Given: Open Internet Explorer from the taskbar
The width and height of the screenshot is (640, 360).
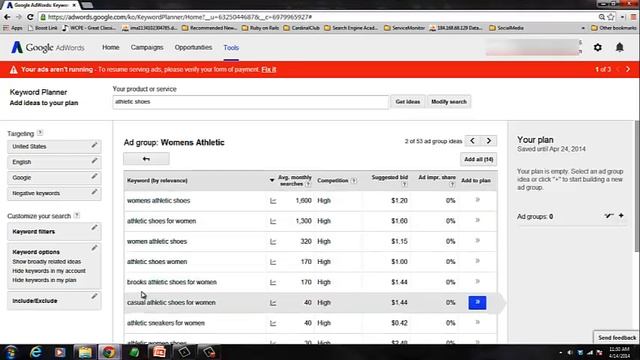Looking at the screenshot, I should 36,352.
